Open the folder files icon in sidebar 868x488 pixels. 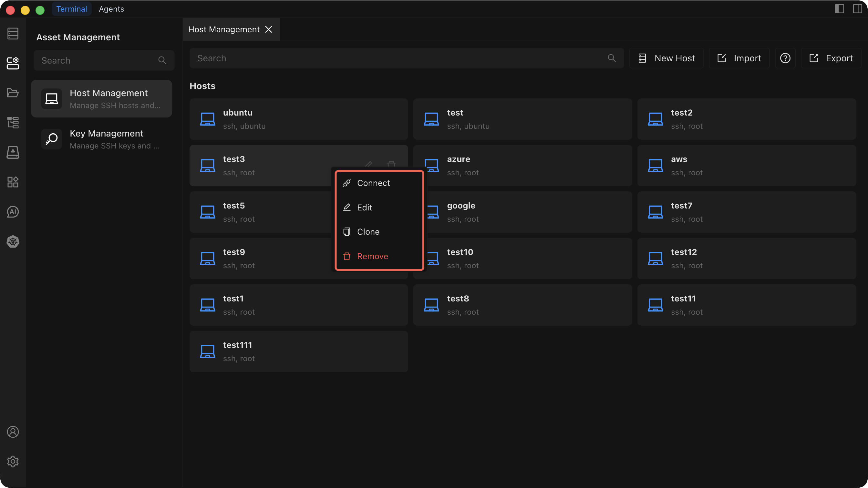[x=13, y=93]
